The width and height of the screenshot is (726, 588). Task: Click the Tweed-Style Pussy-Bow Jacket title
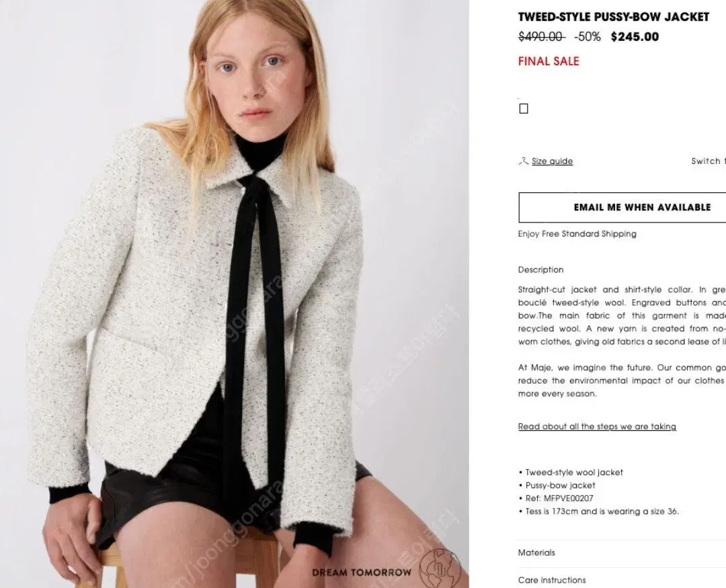[614, 17]
